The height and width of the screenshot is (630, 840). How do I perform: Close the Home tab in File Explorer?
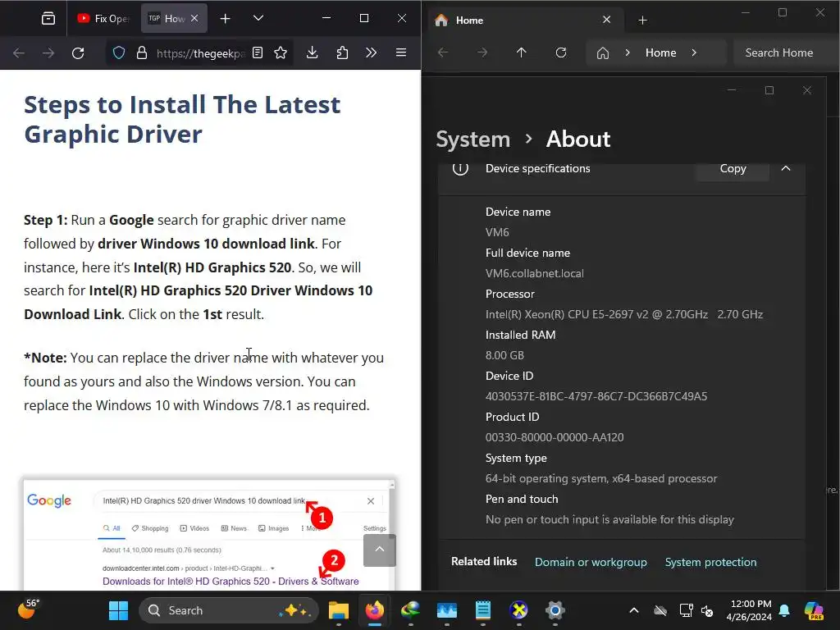tap(606, 20)
